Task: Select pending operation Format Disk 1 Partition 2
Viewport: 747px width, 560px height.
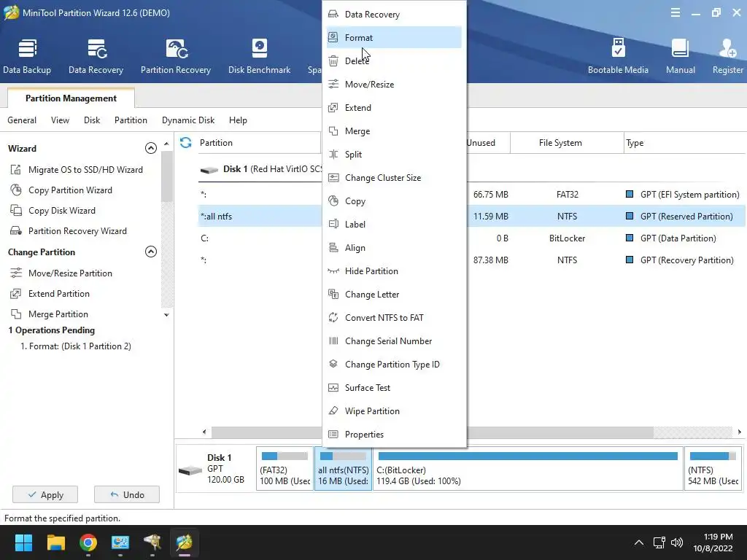Action: pyautogui.click(x=76, y=346)
